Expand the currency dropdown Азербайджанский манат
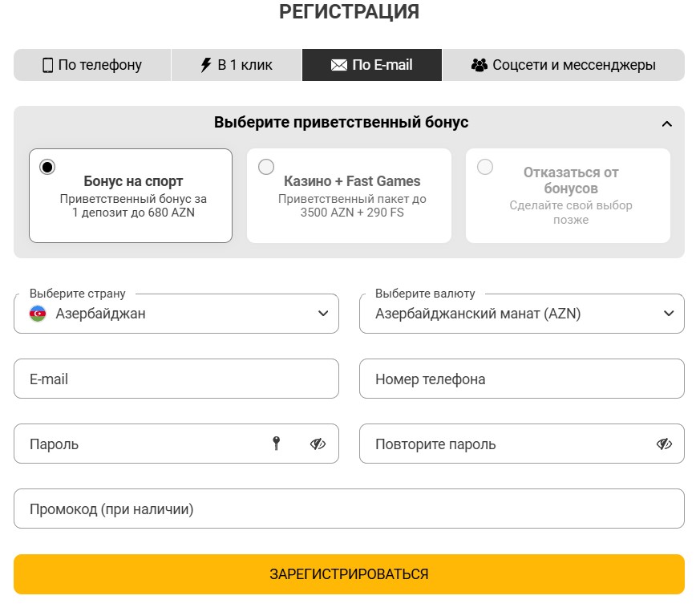696x616 pixels. point(521,314)
